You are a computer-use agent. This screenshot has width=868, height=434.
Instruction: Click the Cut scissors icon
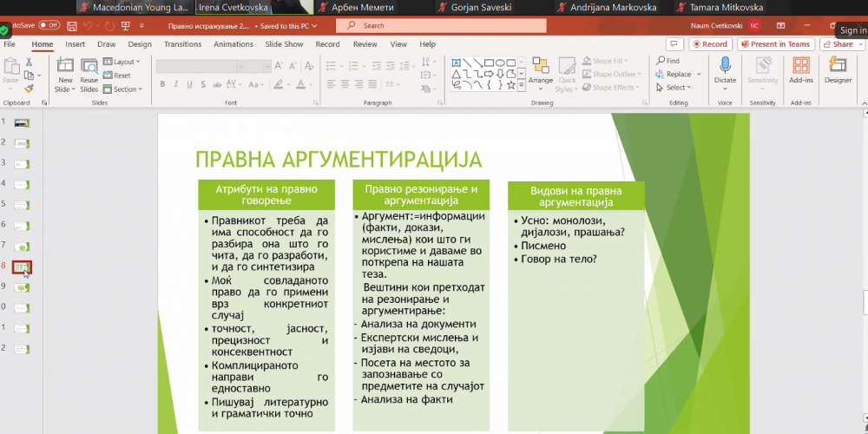click(29, 62)
